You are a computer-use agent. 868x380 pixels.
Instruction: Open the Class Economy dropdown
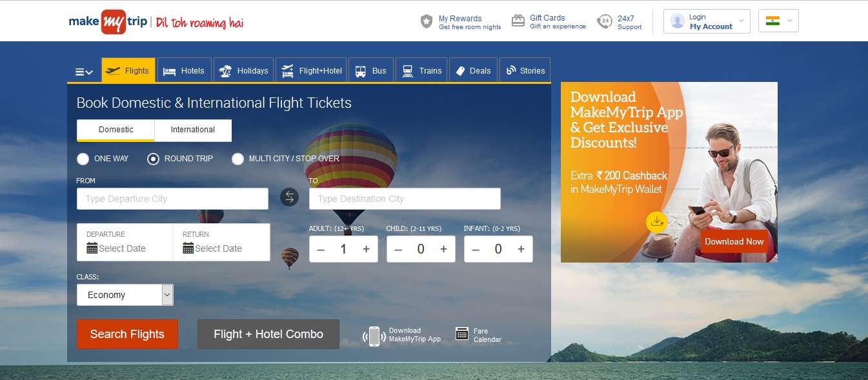pyautogui.click(x=125, y=295)
